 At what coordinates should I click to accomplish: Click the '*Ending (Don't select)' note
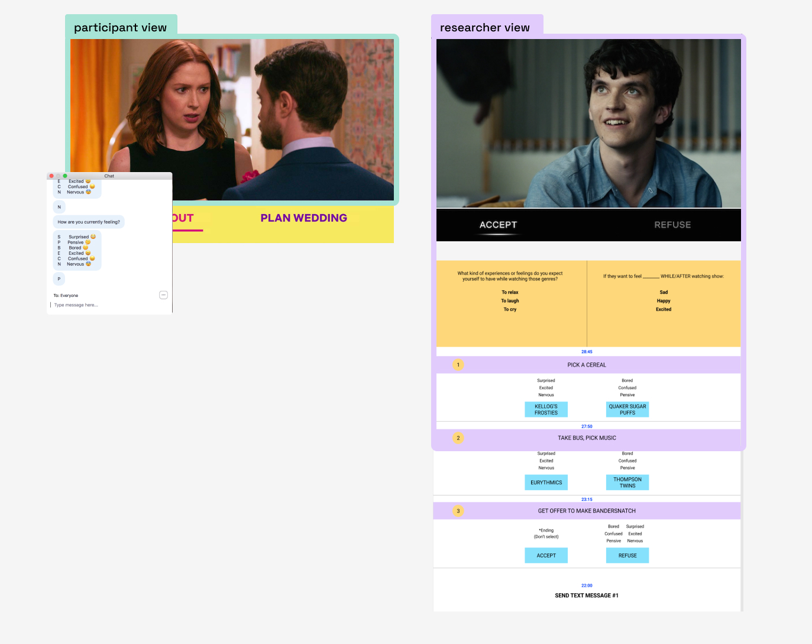[546, 533]
